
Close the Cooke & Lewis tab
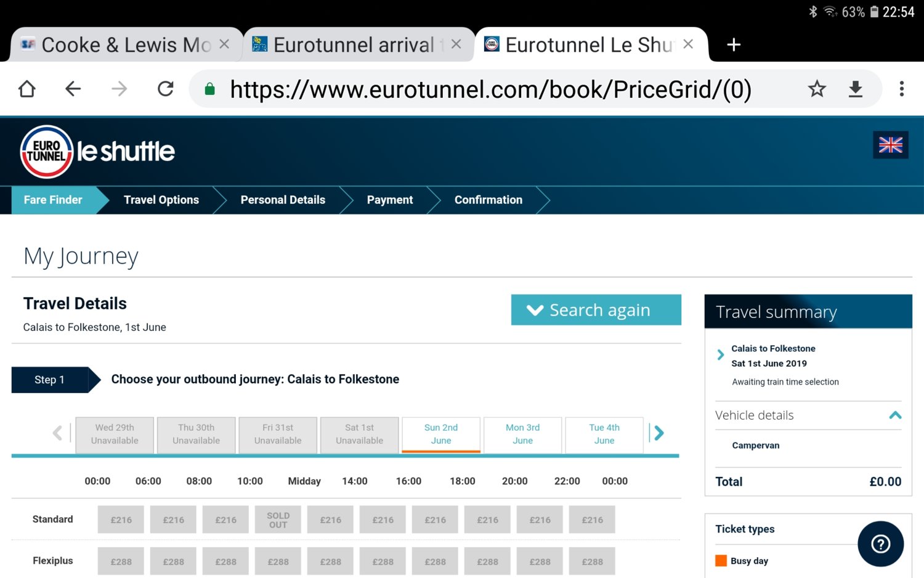(224, 44)
